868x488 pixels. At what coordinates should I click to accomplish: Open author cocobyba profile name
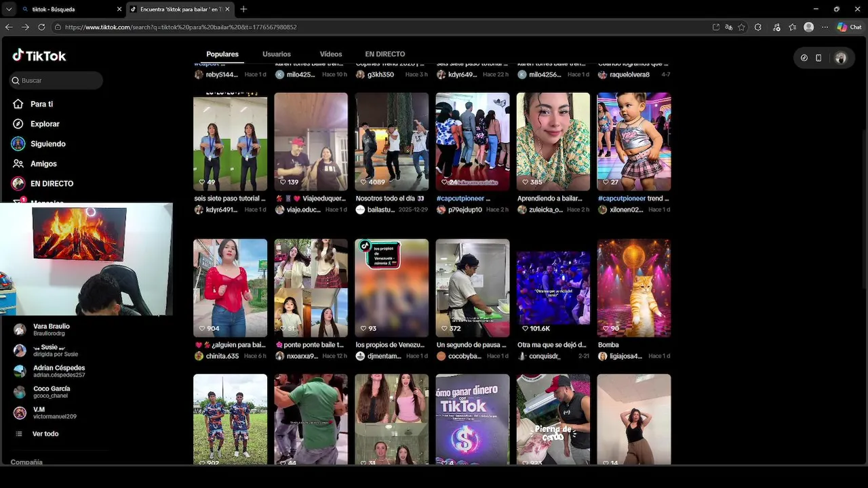pyautogui.click(x=465, y=357)
